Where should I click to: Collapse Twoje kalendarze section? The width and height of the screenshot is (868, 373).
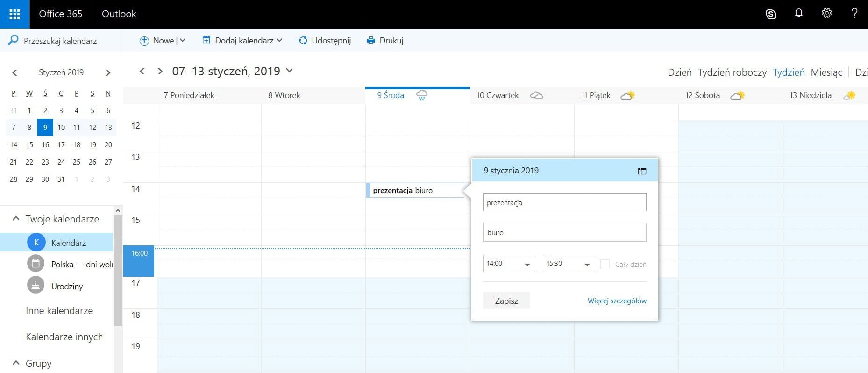pos(16,219)
